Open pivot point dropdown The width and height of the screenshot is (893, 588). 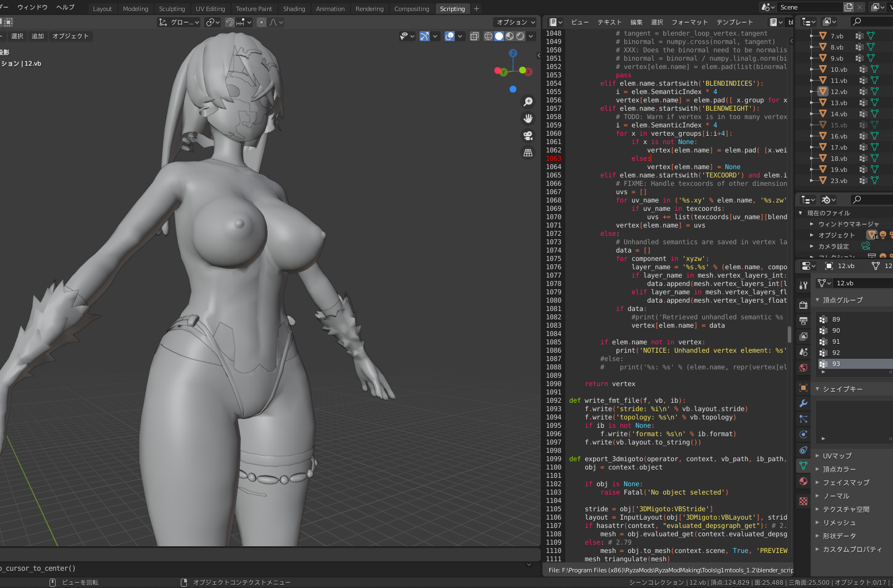pyautogui.click(x=213, y=22)
